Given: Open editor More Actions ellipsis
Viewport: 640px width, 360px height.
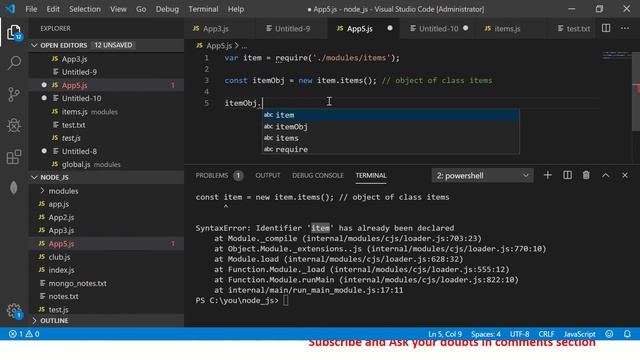Looking at the screenshot, I should click(625, 28).
